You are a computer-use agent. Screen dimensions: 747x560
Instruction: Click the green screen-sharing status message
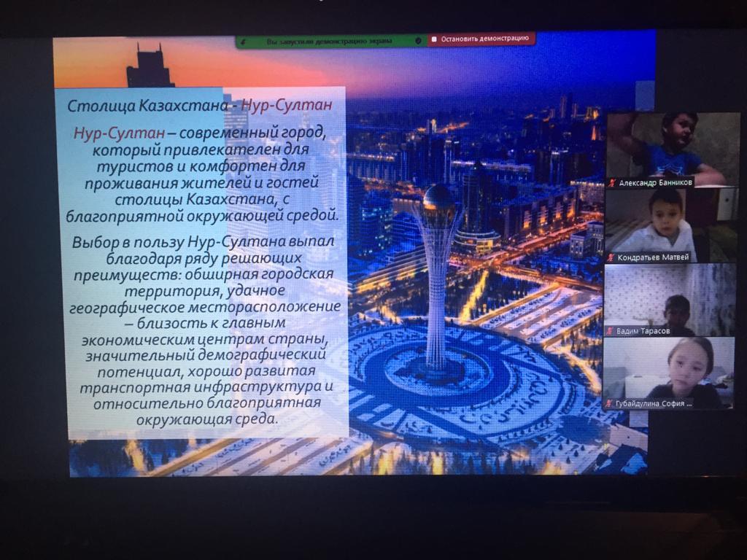pyautogui.click(x=330, y=42)
